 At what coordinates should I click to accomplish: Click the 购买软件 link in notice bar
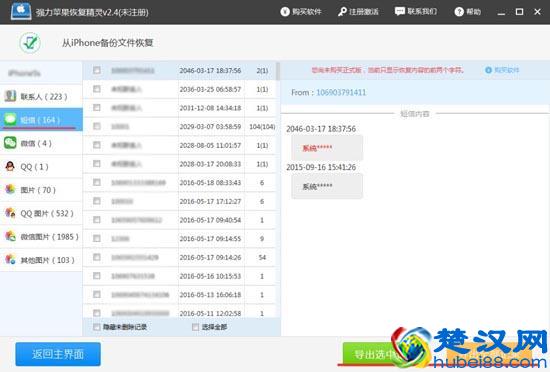(506, 70)
